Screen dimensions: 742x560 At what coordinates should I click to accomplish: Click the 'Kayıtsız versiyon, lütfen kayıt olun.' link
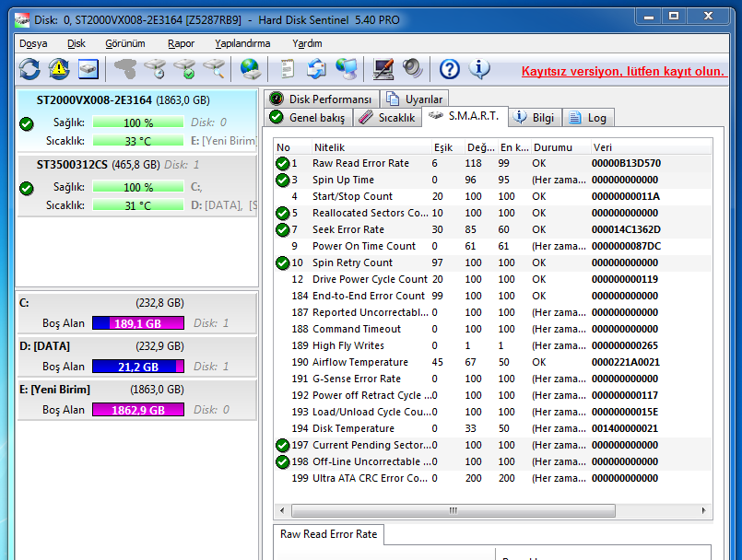(x=623, y=72)
